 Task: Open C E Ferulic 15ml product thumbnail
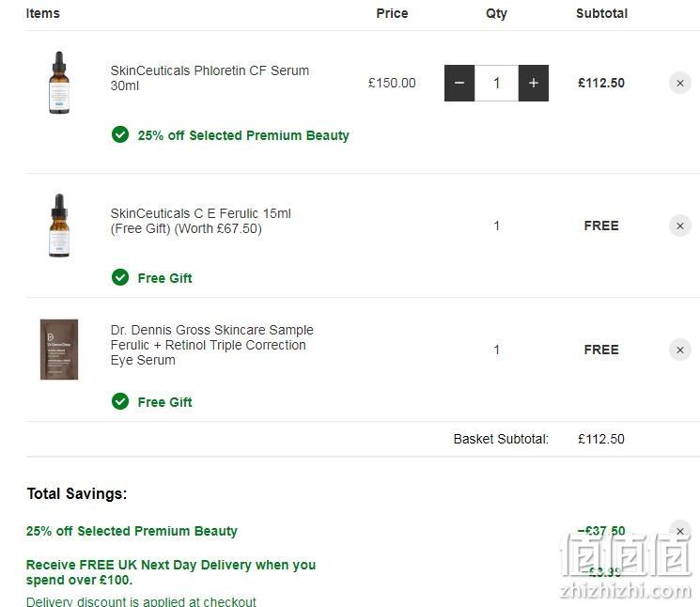59,226
